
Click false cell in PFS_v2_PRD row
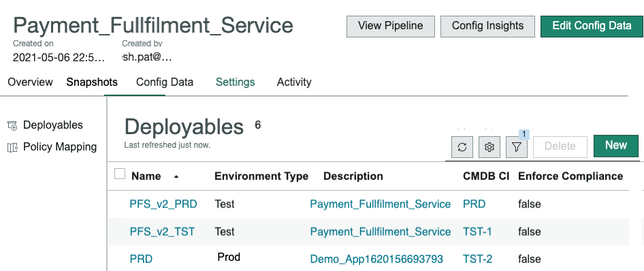coord(530,204)
